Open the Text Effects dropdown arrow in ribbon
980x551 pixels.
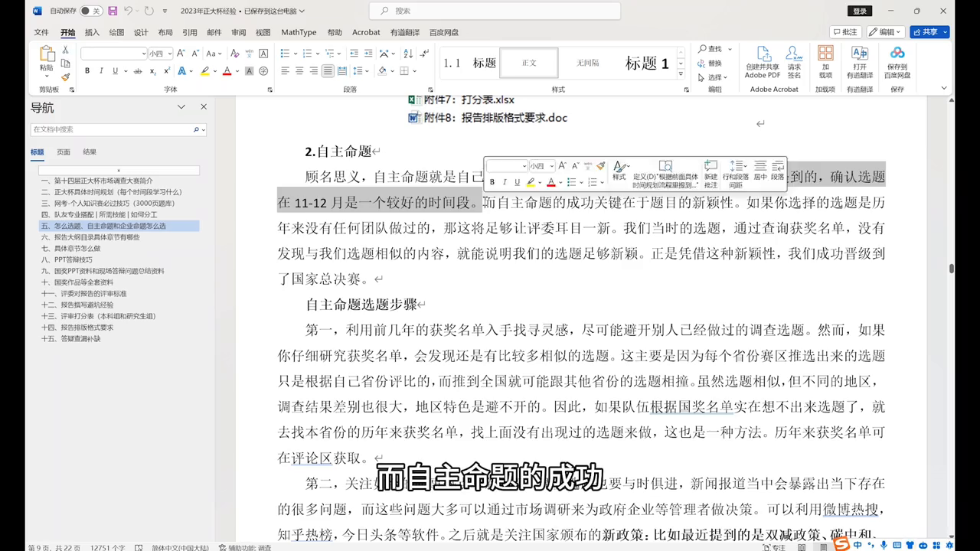click(x=191, y=71)
